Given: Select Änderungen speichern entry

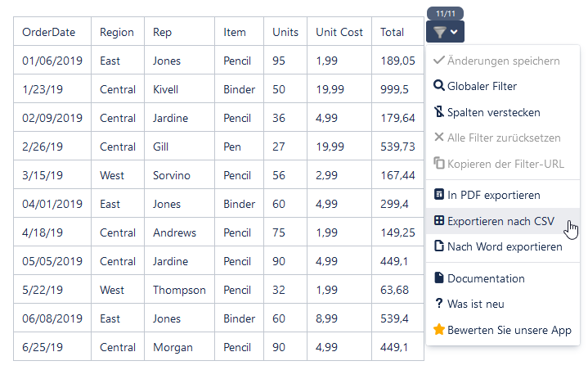Looking at the screenshot, I should [x=503, y=61].
